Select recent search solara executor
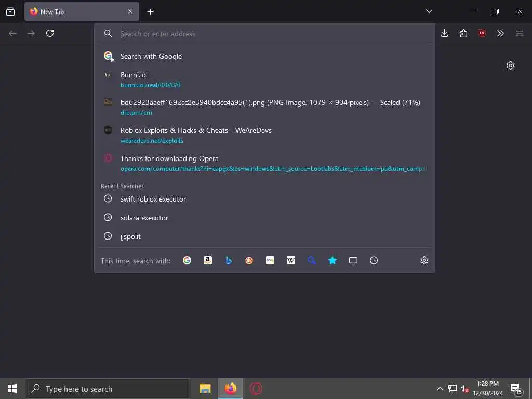This screenshot has width=532, height=399. (x=264, y=218)
